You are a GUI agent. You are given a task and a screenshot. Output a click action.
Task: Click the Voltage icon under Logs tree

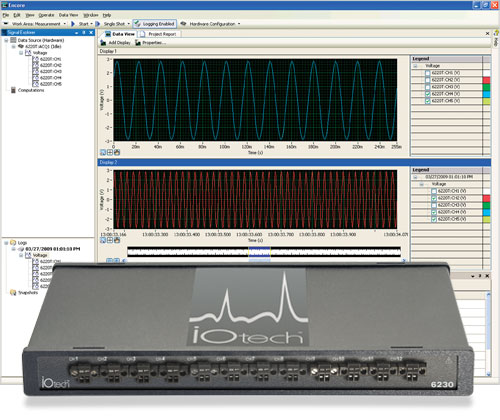coord(28,255)
